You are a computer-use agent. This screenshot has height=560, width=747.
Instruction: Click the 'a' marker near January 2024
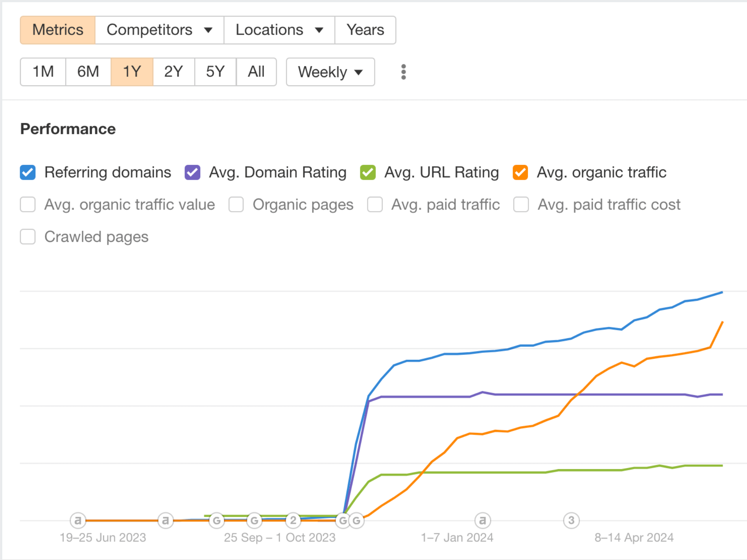pyautogui.click(x=483, y=520)
